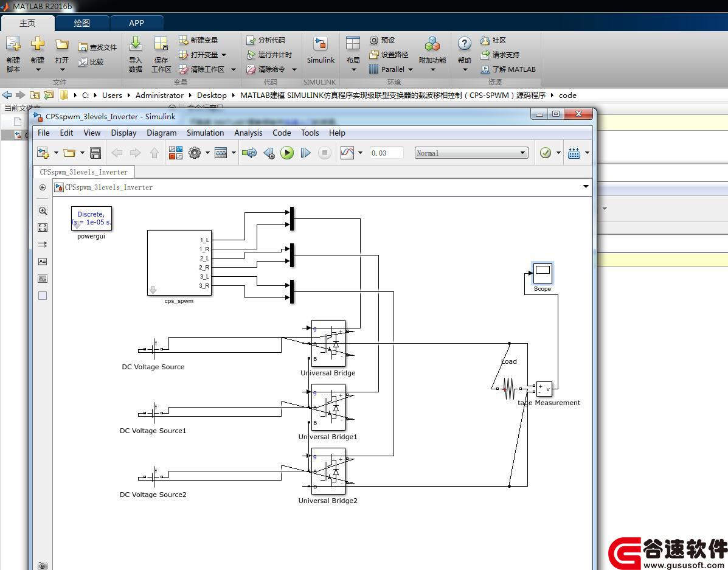728x570 pixels.
Task: Click the 运行并计时 (run and time) button
Action: [269, 54]
